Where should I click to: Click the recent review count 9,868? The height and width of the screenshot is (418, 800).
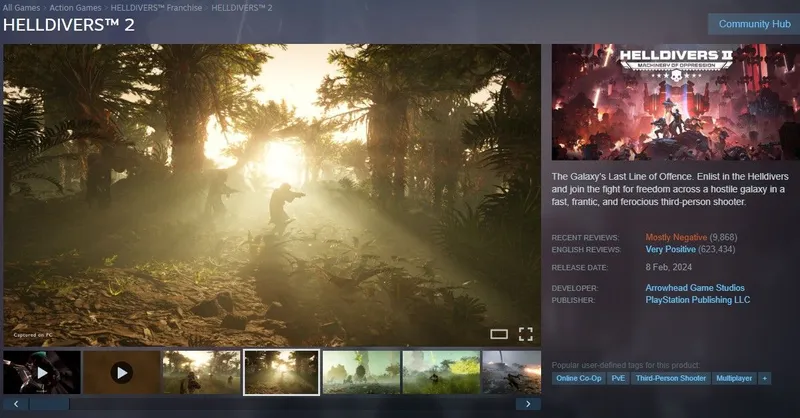click(x=723, y=237)
